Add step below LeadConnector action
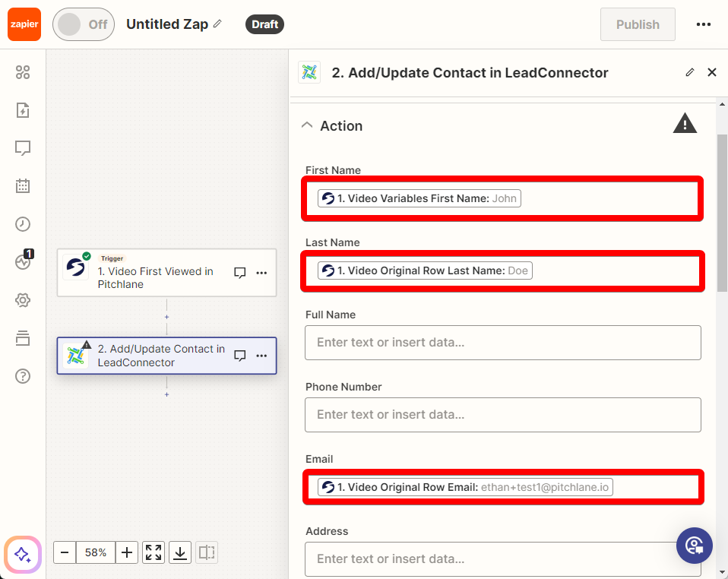Viewport: 728px width, 579px height. [166, 394]
